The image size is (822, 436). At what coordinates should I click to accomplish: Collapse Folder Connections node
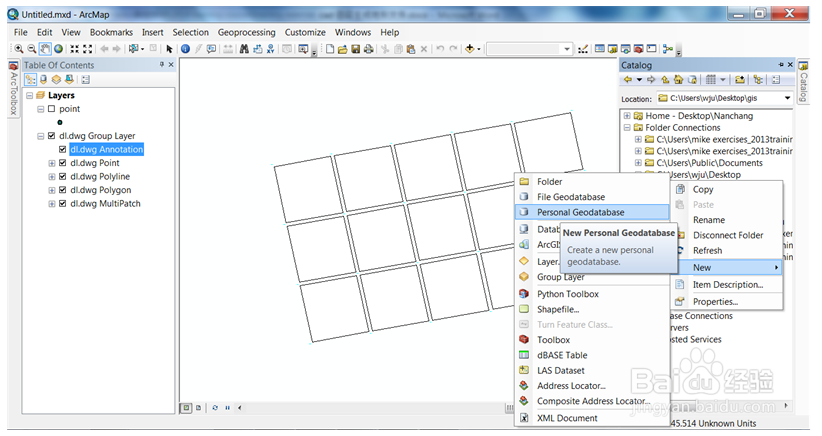(x=627, y=128)
